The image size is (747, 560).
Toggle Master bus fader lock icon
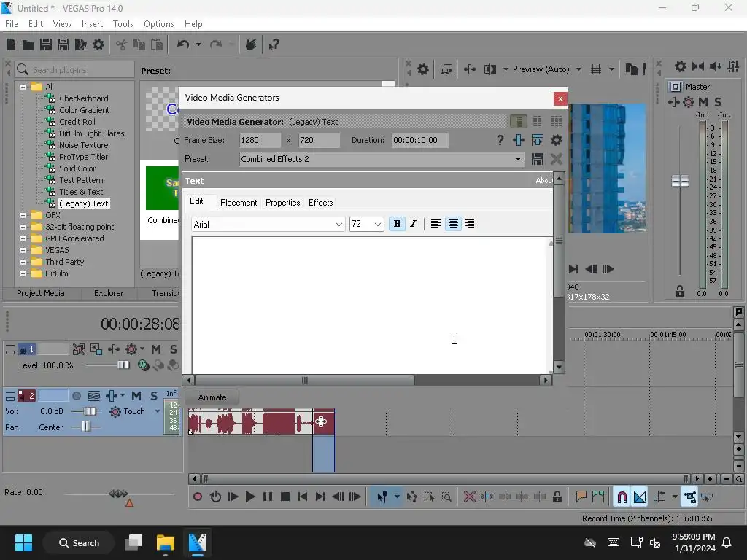680,292
